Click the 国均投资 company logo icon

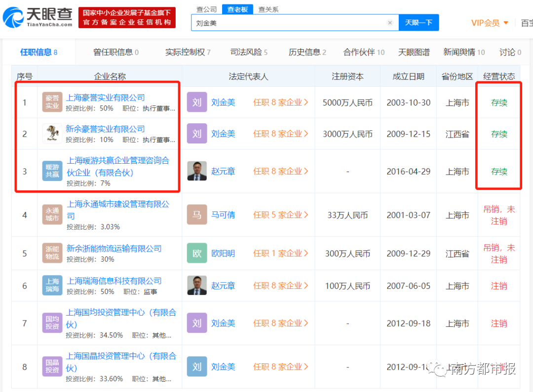point(52,322)
